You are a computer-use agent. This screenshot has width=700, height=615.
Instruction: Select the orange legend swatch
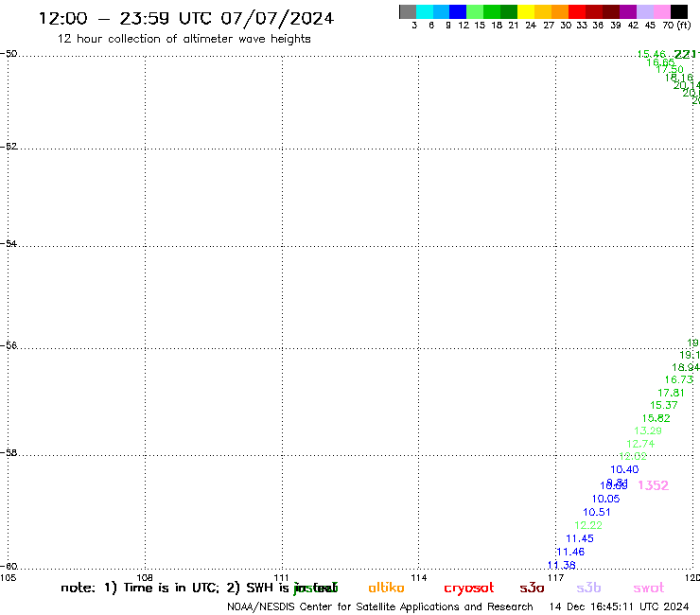click(560, 11)
